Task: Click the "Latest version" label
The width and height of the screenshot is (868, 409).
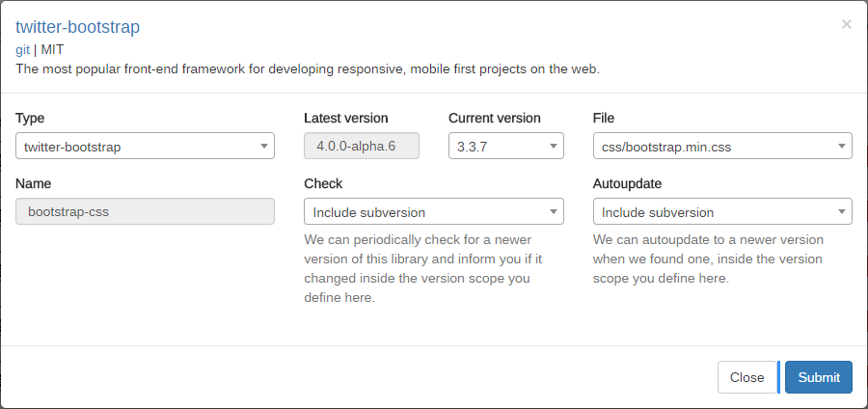Action: coord(345,118)
